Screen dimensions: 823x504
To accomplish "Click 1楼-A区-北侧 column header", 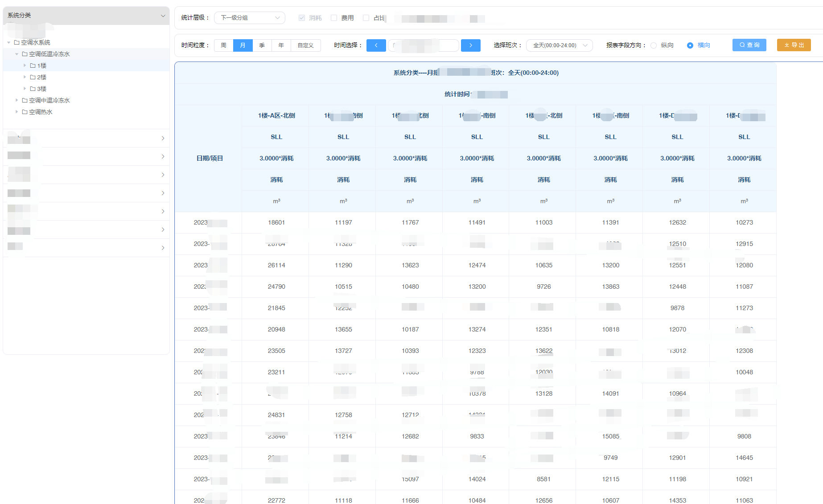I will (276, 115).
